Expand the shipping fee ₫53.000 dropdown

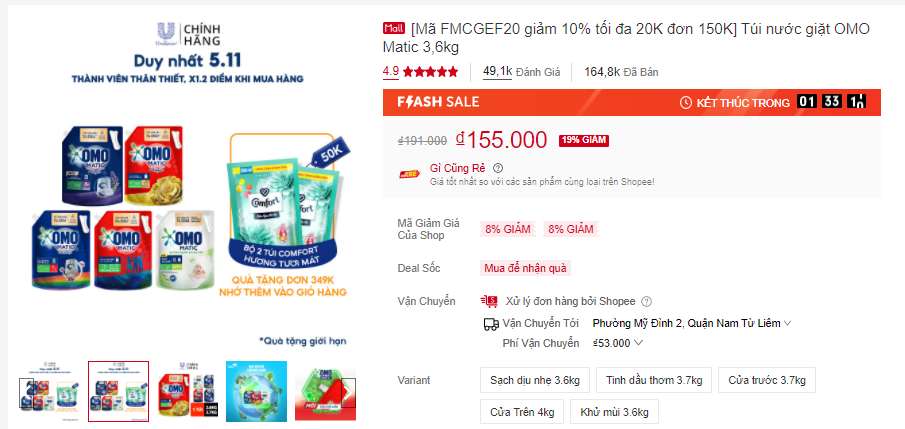618,343
